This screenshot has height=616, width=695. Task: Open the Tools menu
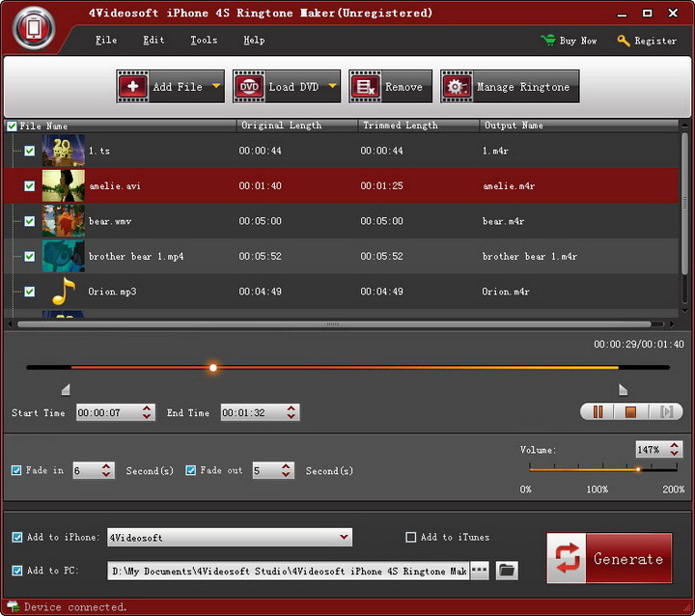204,41
